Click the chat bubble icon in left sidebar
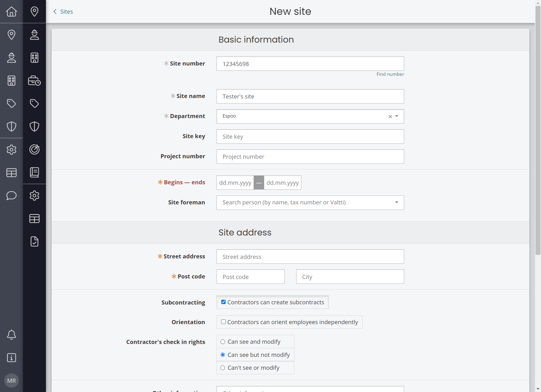This screenshot has width=541, height=392. 11,196
